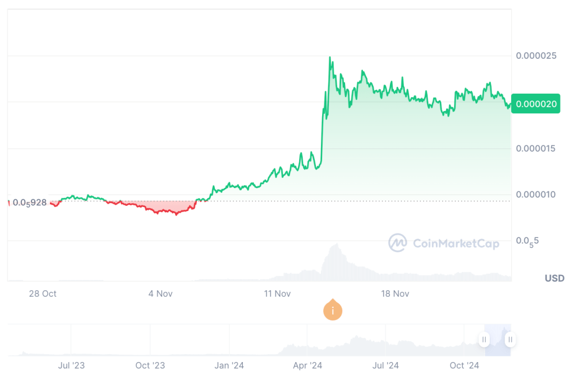The width and height of the screenshot is (588, 376).
Task: Jump to Oct '23 in the navigator
Action: [x=150, y=366]
